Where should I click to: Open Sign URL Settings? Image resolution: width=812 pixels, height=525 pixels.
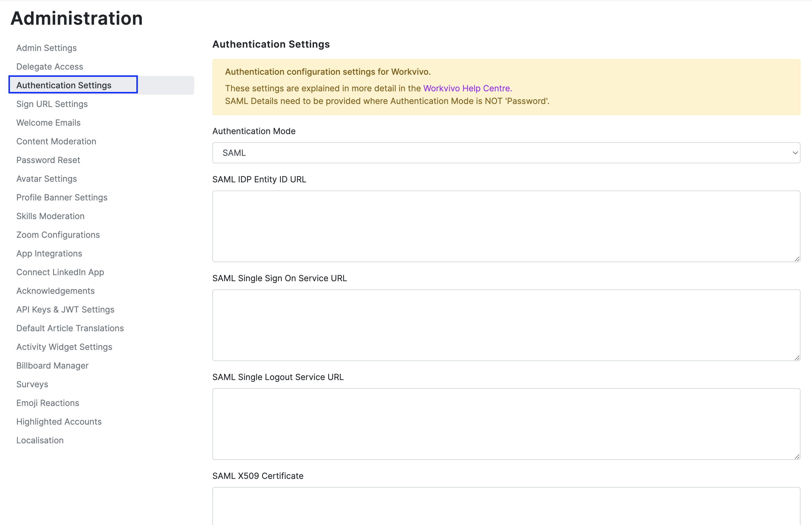(52, 104)
